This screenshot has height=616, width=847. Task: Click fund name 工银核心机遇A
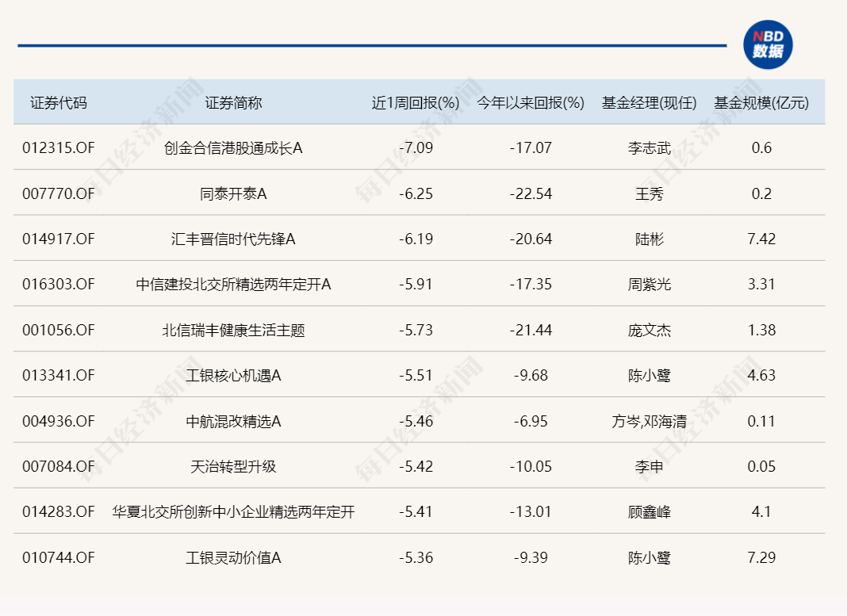(x=233, y=376)
